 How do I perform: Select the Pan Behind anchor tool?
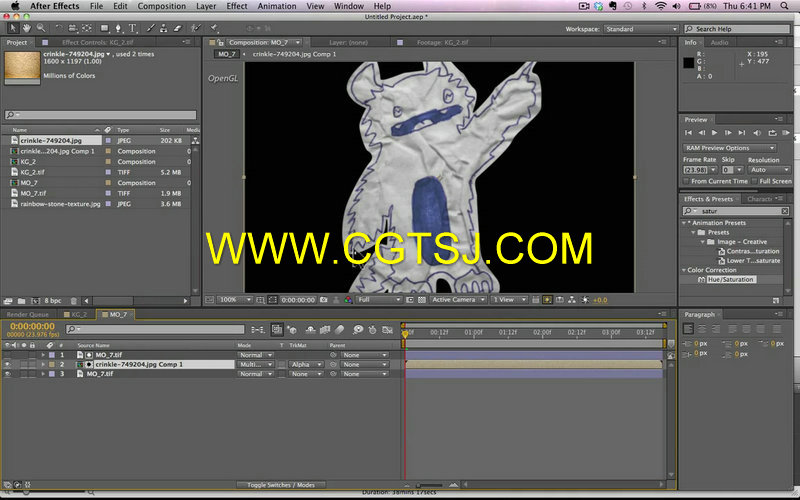(87, 29)
